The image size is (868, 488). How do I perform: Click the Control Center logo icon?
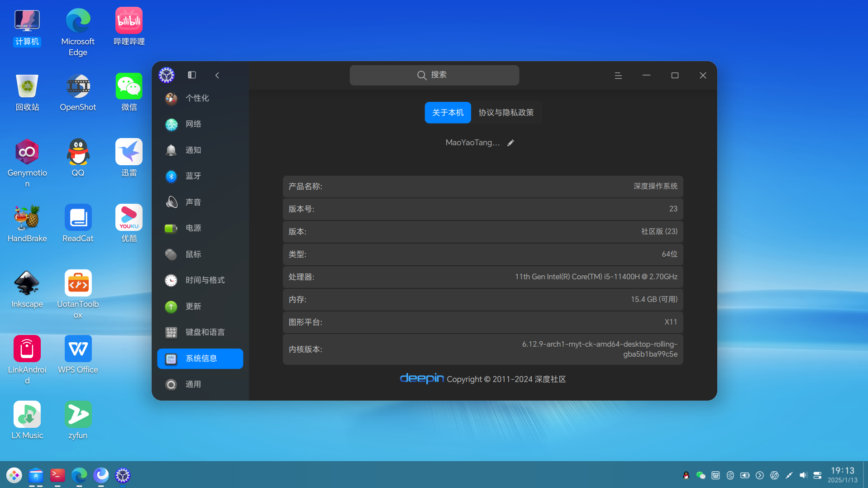click(x=167, y=75)
